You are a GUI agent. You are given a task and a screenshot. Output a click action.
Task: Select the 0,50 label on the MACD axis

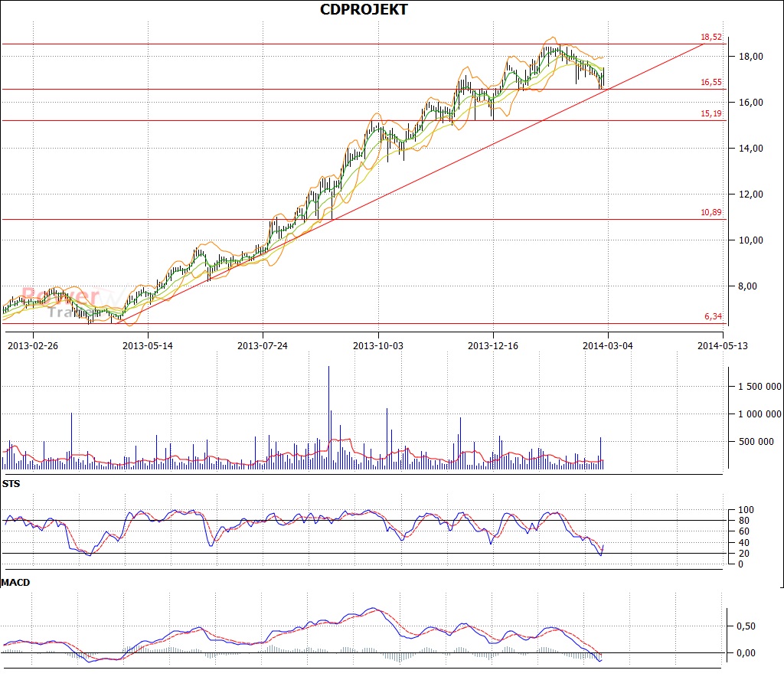pos(746,626)
